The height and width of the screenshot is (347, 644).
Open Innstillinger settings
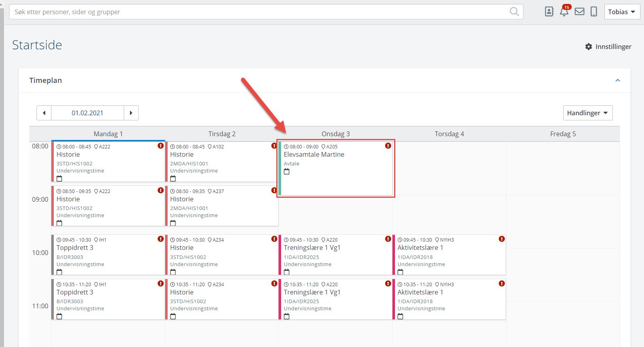coord(608,47)
